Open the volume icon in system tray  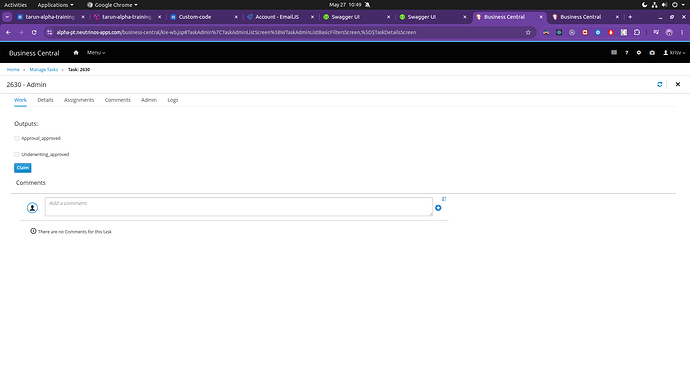(x=664, y=5)
